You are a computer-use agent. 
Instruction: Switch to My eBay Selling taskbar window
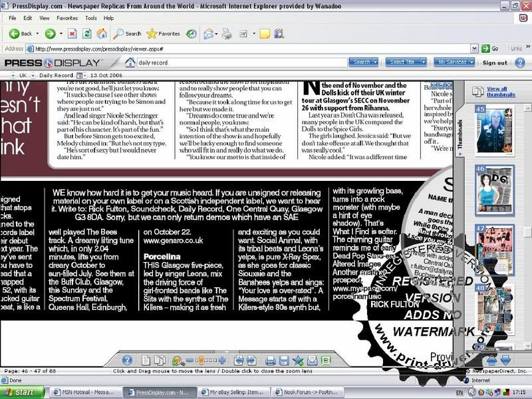tap(234, 392)
